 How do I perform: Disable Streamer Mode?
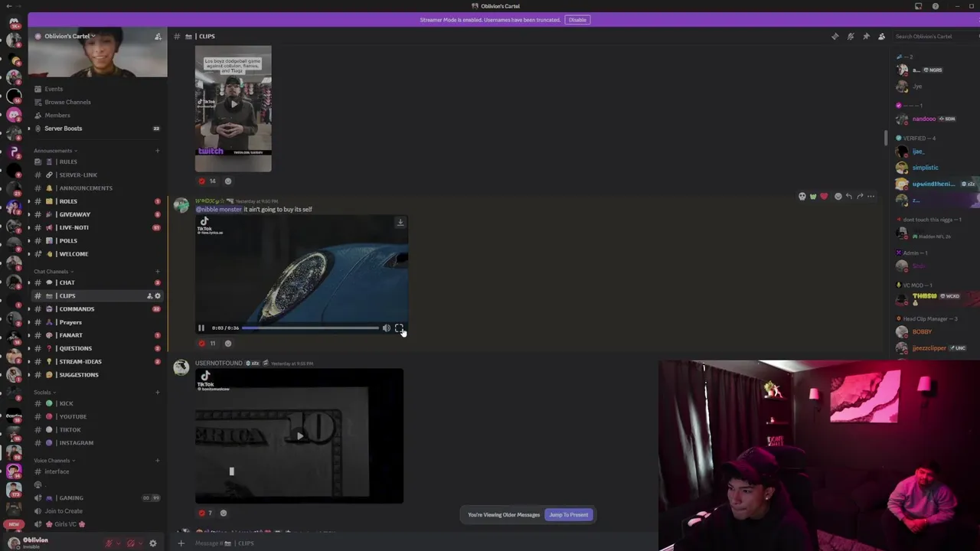tap(577, 20)
